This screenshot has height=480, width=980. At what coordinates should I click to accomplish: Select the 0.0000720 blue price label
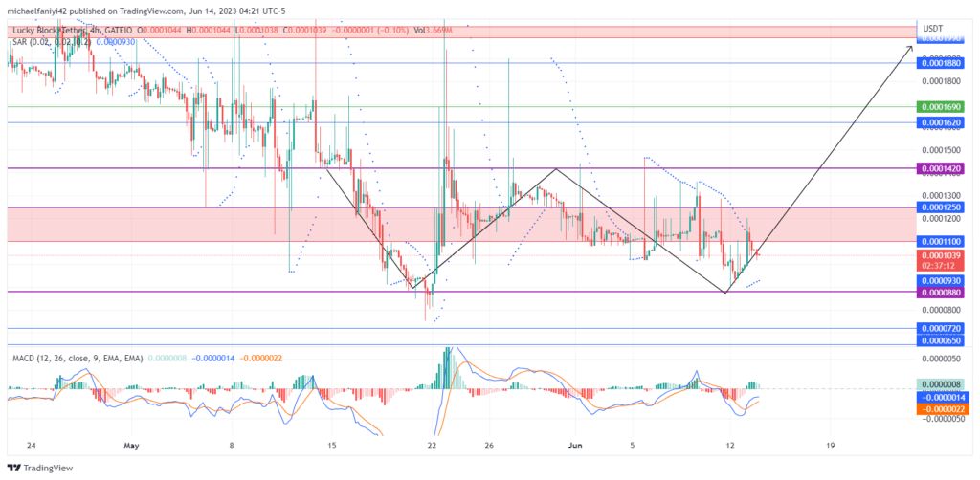(940, 329)
